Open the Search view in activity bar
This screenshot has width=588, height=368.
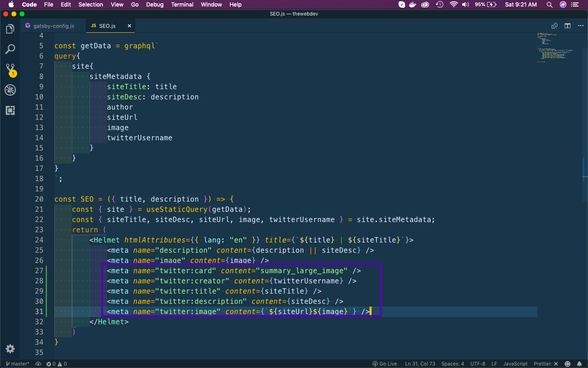coord(10,49)
